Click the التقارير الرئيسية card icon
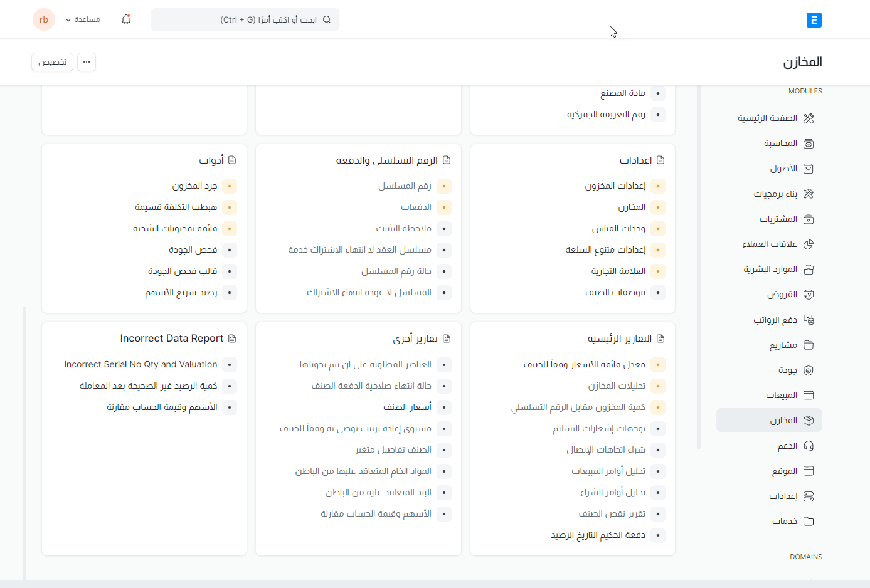 (x=660, y=338)
